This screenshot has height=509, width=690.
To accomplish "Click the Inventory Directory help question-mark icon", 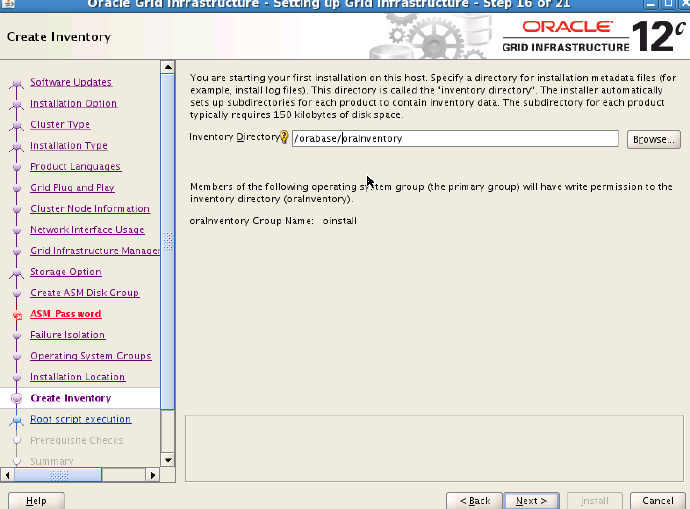I will pyautogui.click(x=284, y=137).
